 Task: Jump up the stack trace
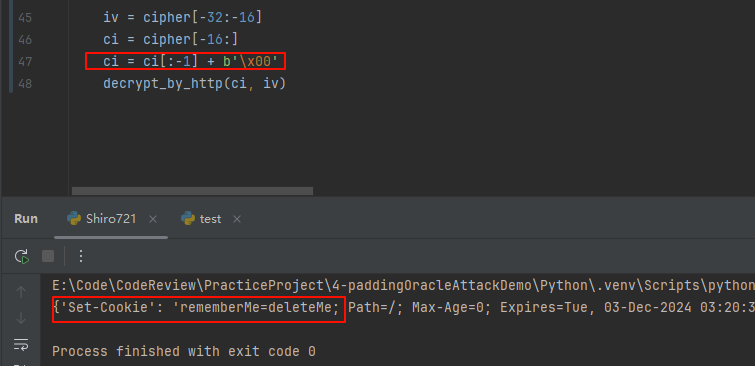21,292
